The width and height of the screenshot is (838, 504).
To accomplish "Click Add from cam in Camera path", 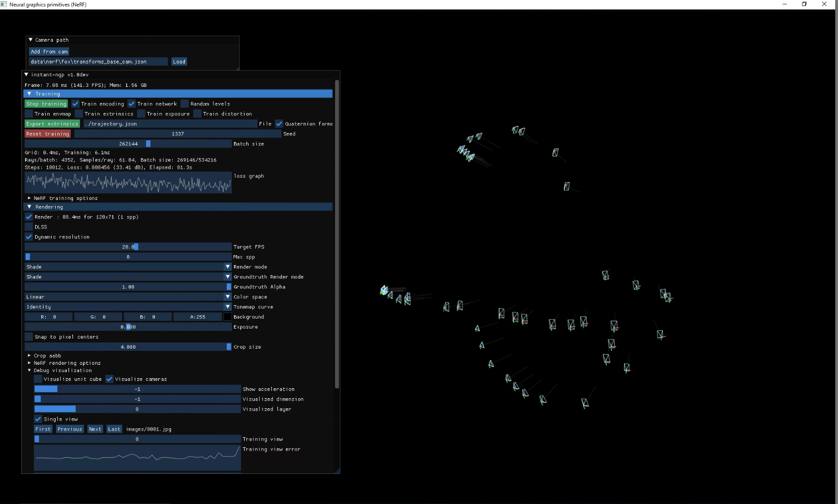I will (x=49, y=51).
